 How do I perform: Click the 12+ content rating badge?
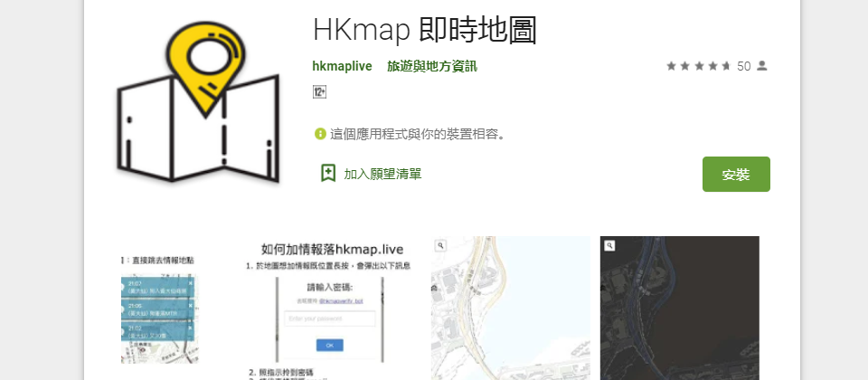point(319,92)
